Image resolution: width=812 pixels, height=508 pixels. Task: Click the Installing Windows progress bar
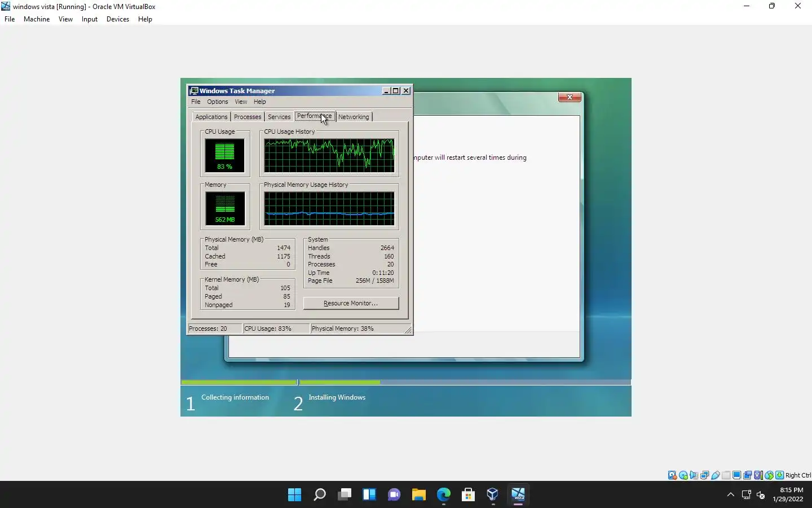[x=465, y=382]
